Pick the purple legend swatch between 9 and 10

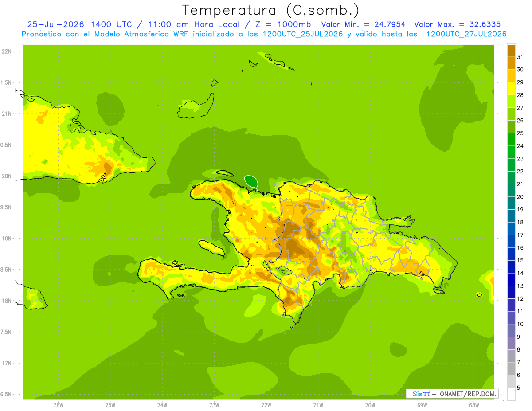point(511,330)
